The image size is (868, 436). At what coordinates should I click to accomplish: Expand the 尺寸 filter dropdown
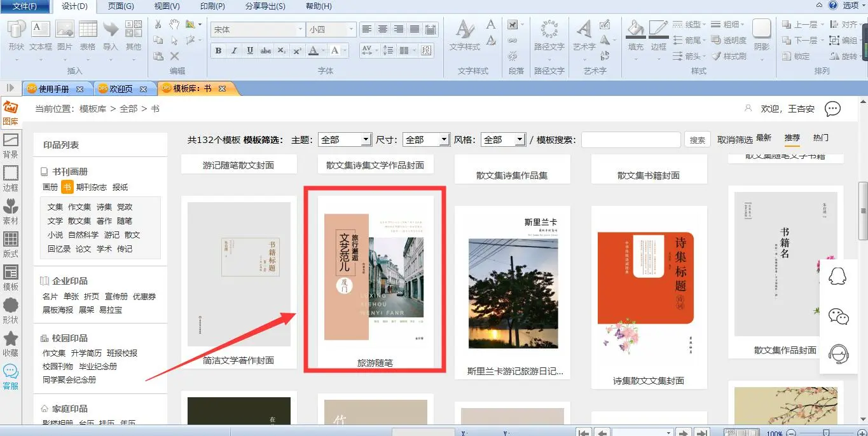coord(444,140)
